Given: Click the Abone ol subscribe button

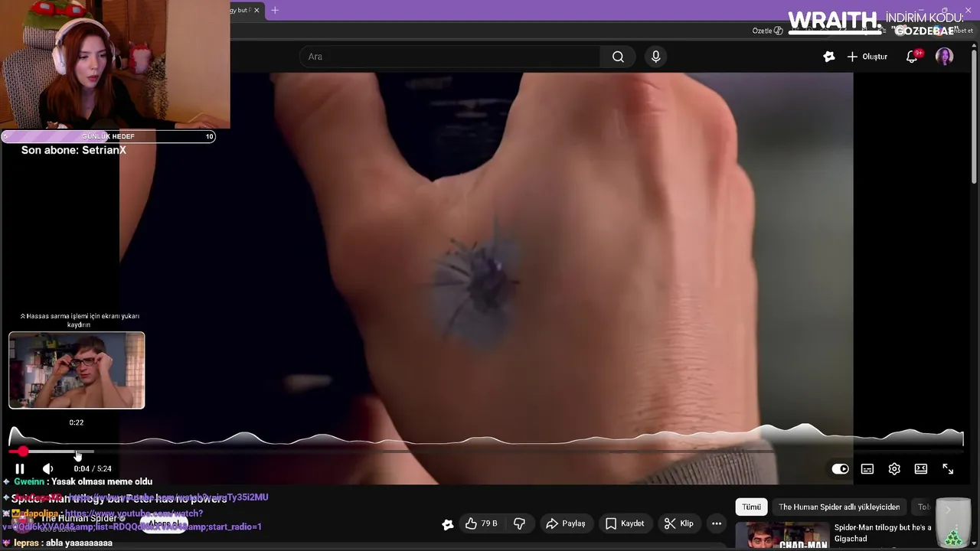Looking at the screenshot, I should pyautogui.click(x=165, y=524).
